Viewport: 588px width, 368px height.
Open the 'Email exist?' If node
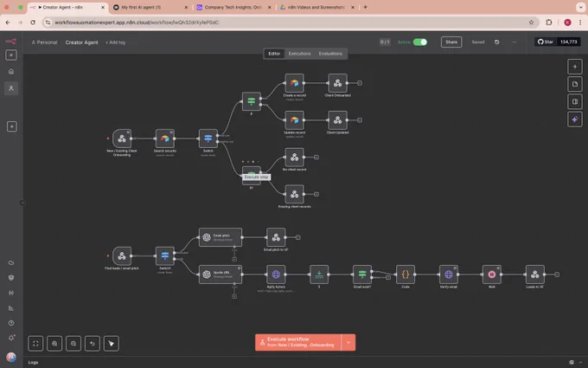click(x=362, y=274)
